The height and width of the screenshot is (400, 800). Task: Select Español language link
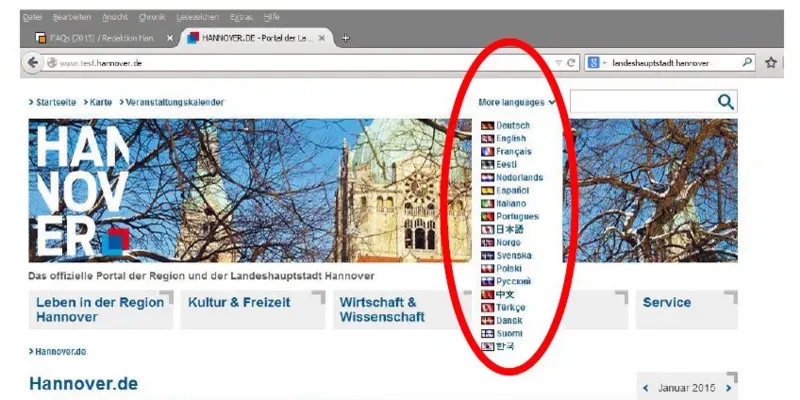coord(513,191)
